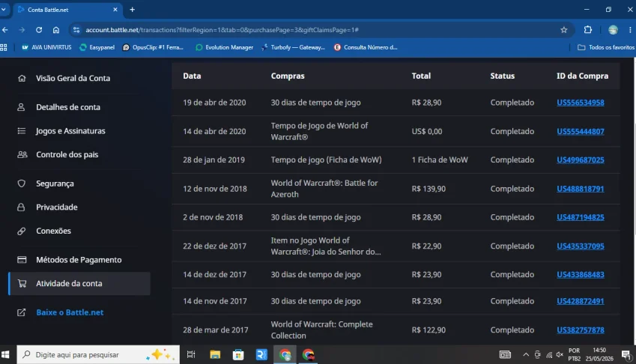
Task: View site information icon in address bar
Action: tap(76, 30)
